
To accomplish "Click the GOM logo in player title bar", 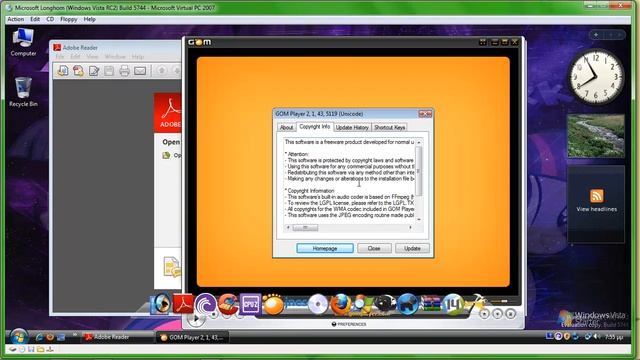I will click(x=200, y=42).
